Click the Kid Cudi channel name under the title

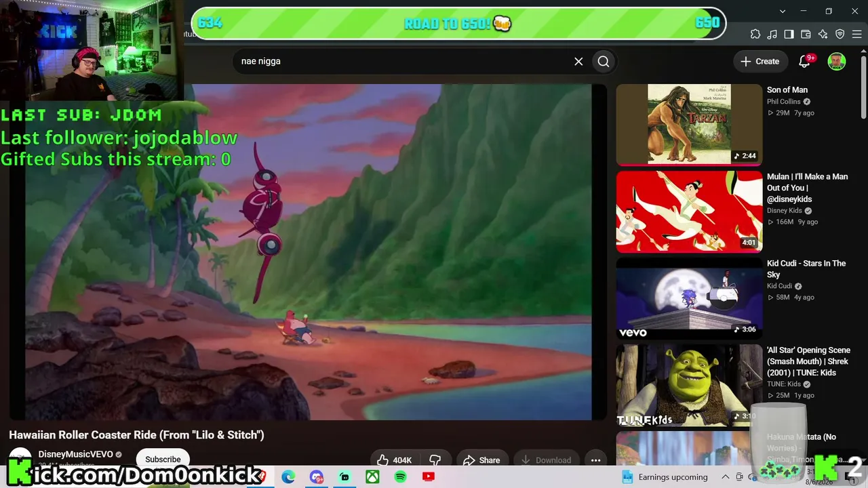click(779, 286)
